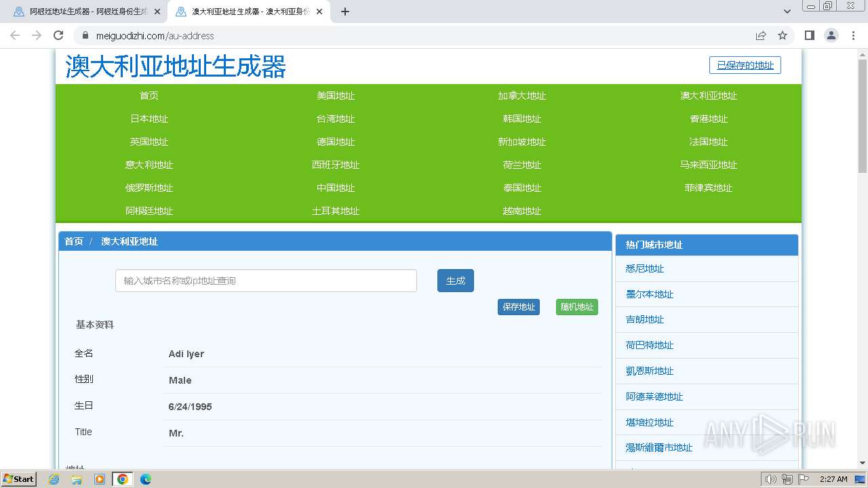Open 吉朗地址 in hot cities
This screenshot has width=868, height=488.
point(645,319)
